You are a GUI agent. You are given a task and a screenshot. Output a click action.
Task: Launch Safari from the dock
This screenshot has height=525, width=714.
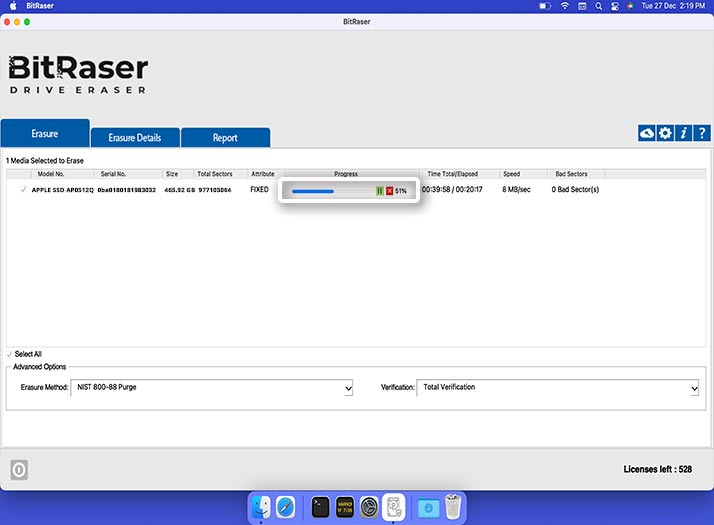pos(286,507)
